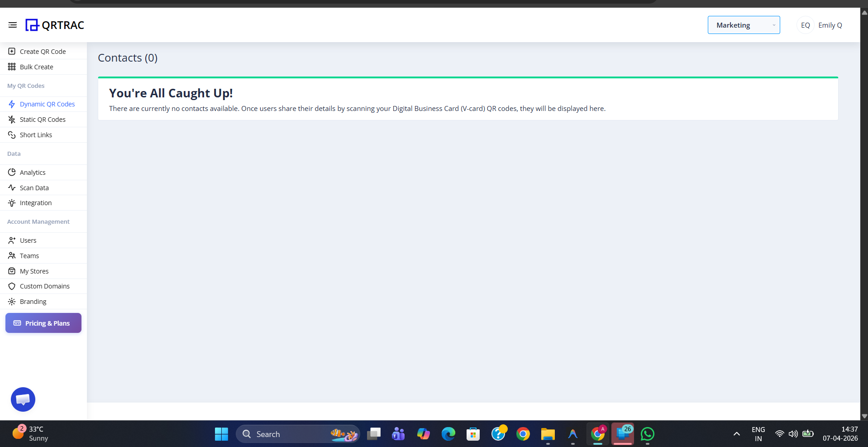Click the Short Links sidebar icon
Image resolution: width=868 pixels, height=447 pixels.
[x=11, y=135]
